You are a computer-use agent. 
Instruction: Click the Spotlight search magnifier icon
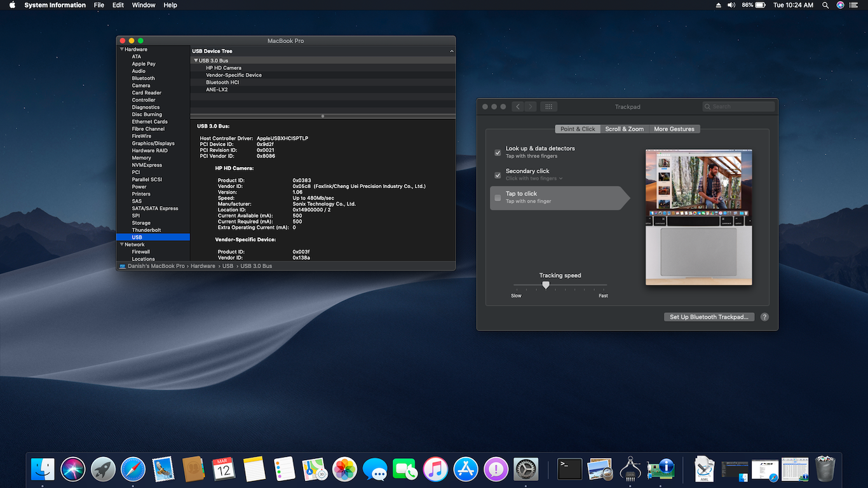point(825,5)
